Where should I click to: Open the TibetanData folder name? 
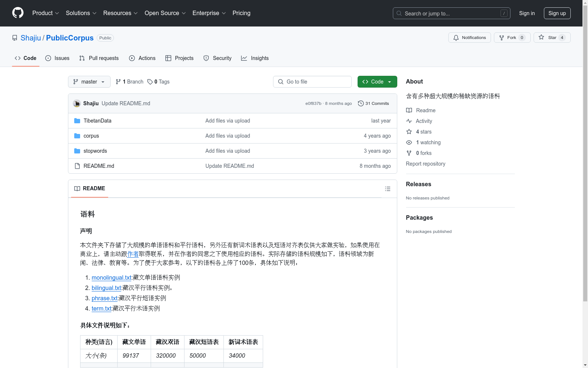coord(97,121)
